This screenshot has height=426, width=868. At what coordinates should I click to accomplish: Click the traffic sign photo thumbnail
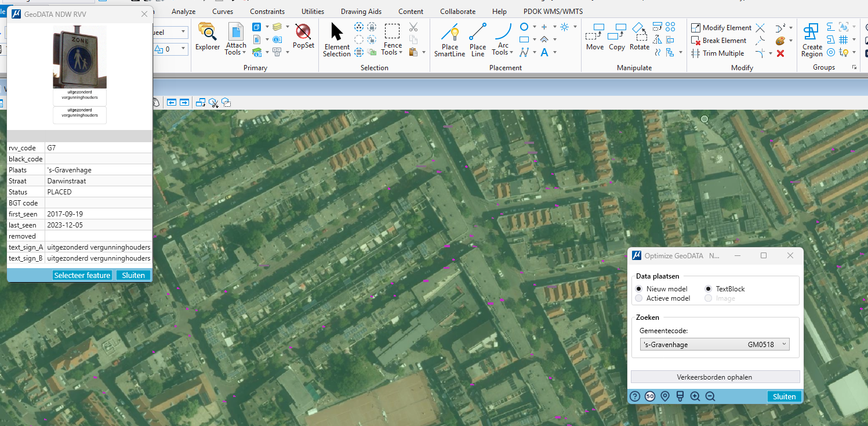79,57
